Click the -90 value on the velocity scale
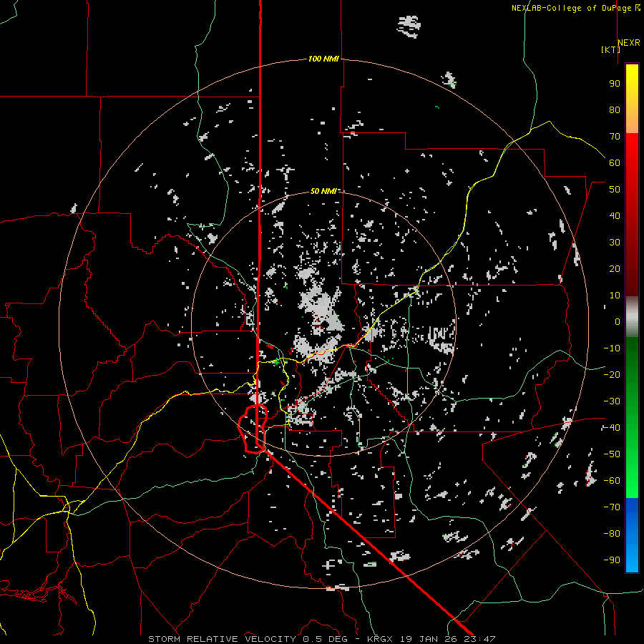 point(612,560)
